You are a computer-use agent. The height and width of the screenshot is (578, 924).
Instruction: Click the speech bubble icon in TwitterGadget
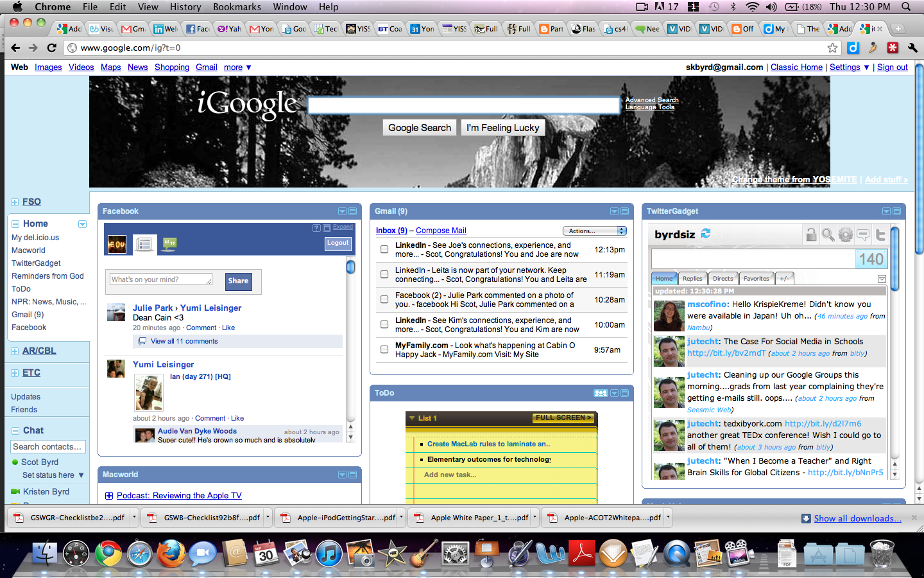coord(863,234)
